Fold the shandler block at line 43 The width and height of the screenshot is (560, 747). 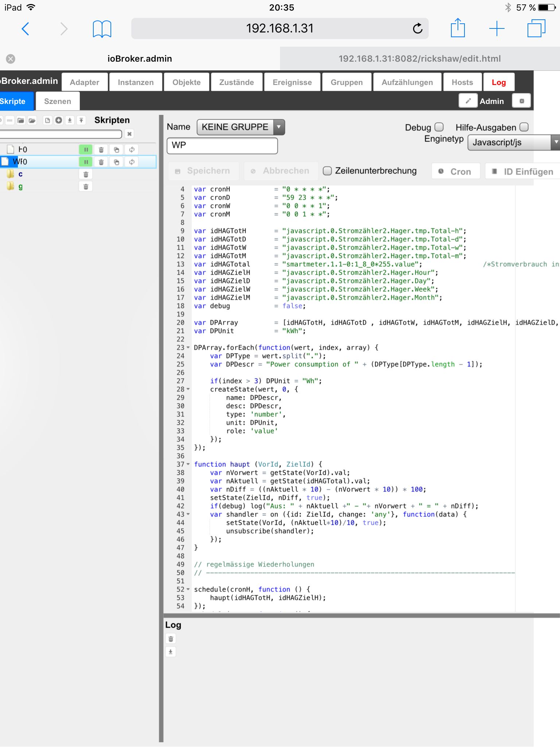click(188, 514)
